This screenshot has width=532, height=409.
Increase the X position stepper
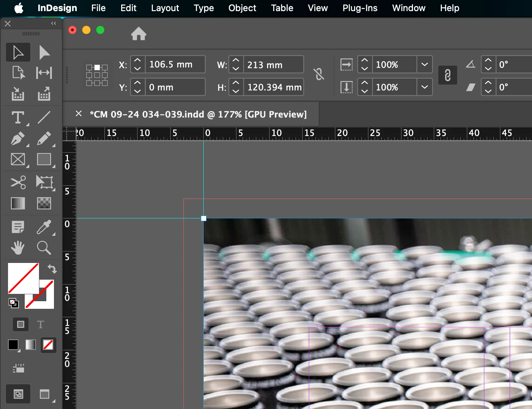coord(138,61)
